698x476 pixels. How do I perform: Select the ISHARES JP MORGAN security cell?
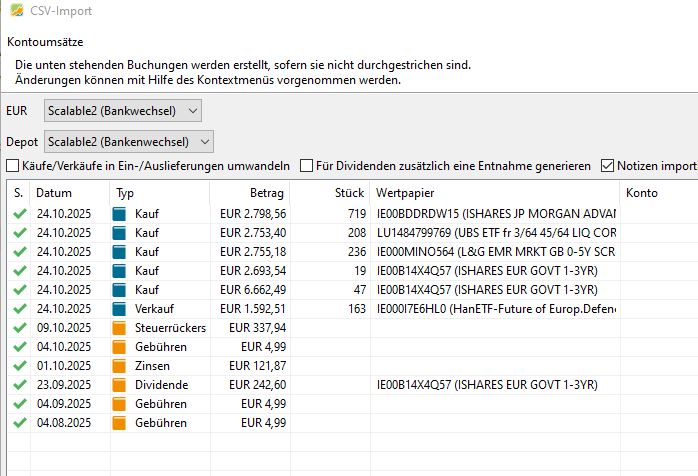coord(496,214)
